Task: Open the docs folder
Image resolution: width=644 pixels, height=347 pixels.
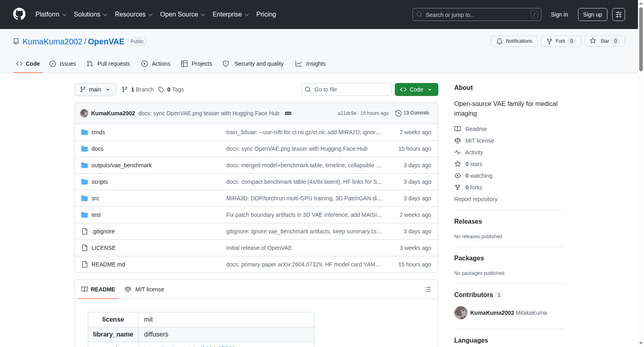Action: pos(97,149)
